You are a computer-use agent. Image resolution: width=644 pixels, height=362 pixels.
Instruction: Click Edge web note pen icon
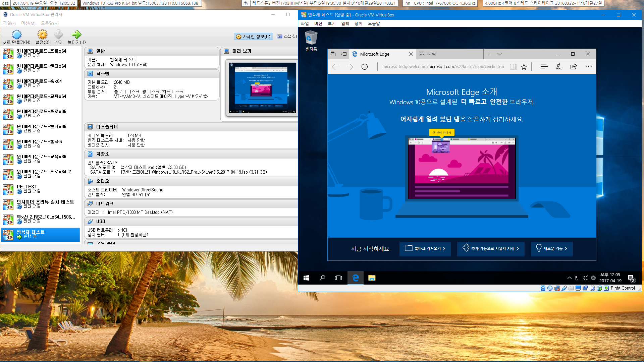[559, 67]
